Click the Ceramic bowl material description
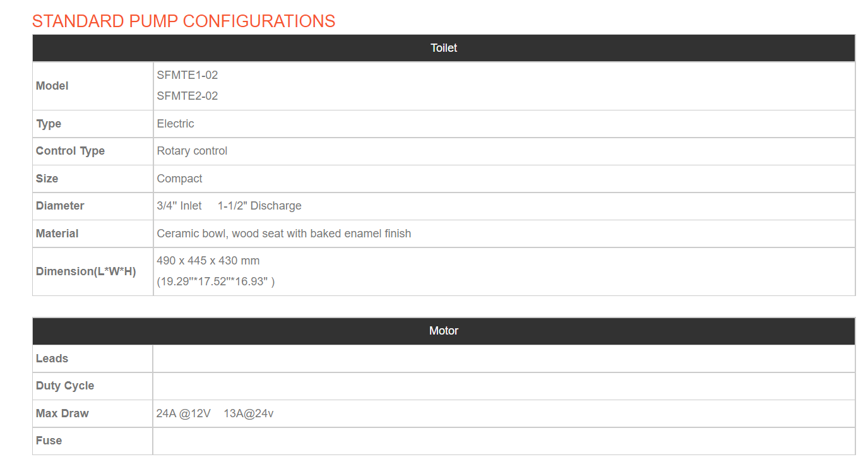The width and height of the screenshot is (868, 469). point(284,234)
